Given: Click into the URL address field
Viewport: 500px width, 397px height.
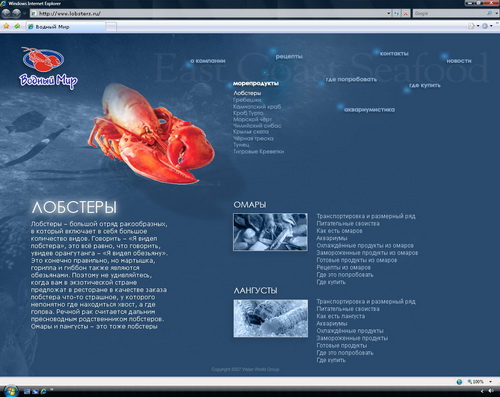Looking at the screenshot, I should coord(210,13).
